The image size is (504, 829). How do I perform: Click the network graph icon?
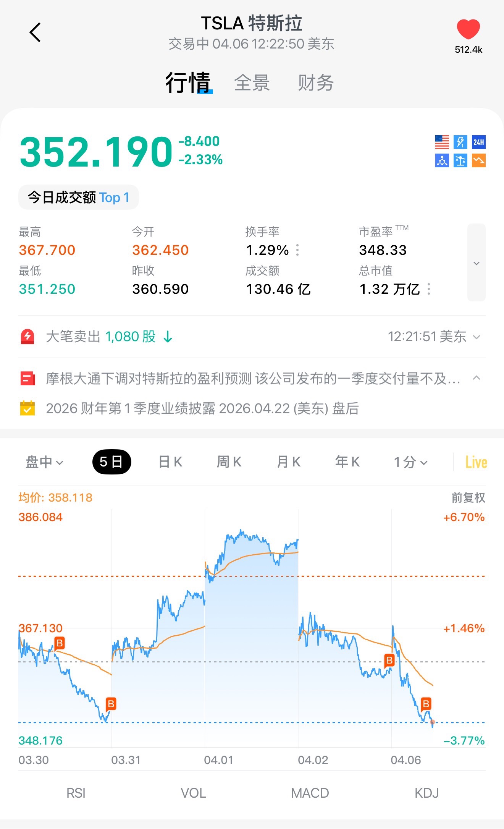pyautogui.click(x=442, y=160)
